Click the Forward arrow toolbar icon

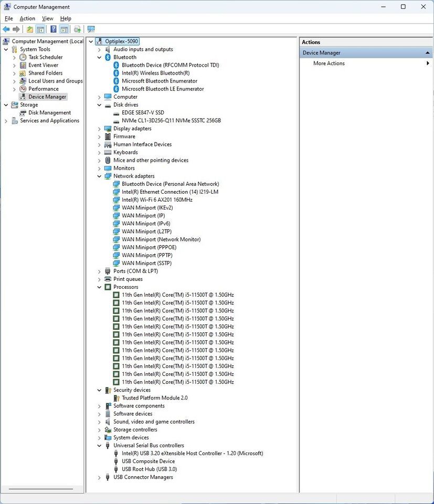point(16,29)
